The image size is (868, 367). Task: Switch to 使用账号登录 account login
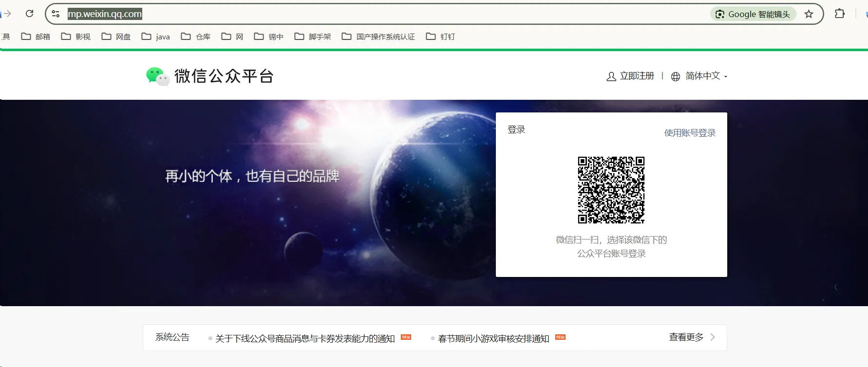(x=690, y=133)
